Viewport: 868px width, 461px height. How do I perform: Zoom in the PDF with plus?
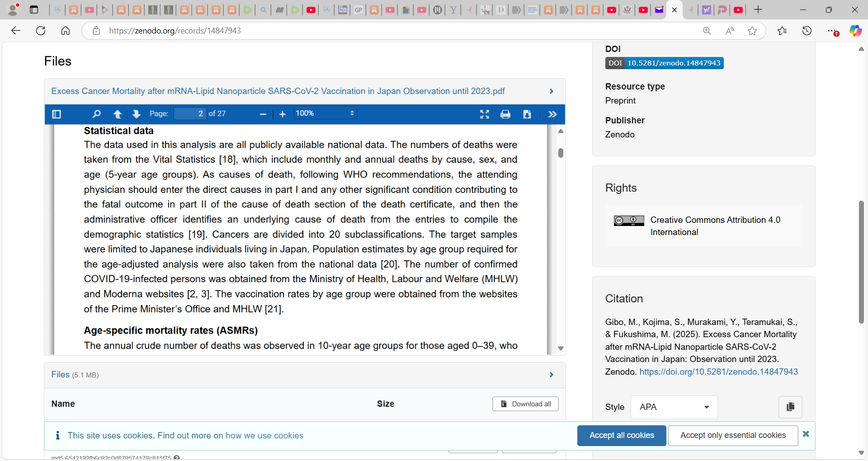[283, 114]
